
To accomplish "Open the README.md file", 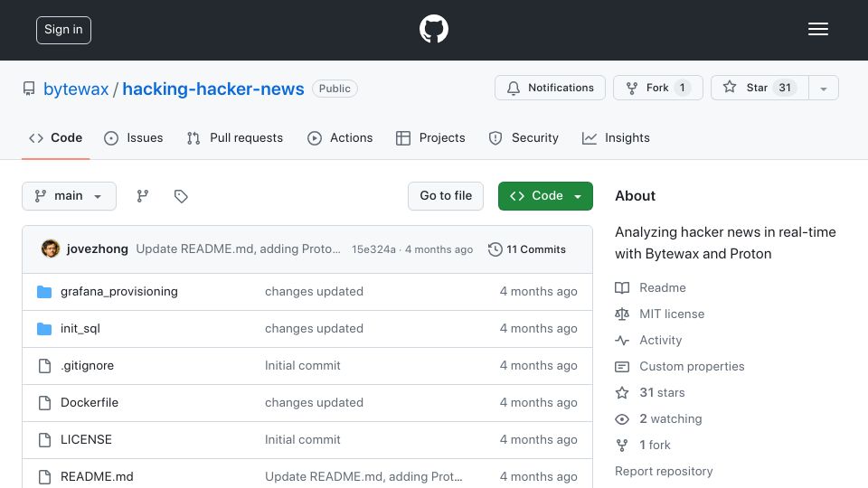I will coord(97,477).
